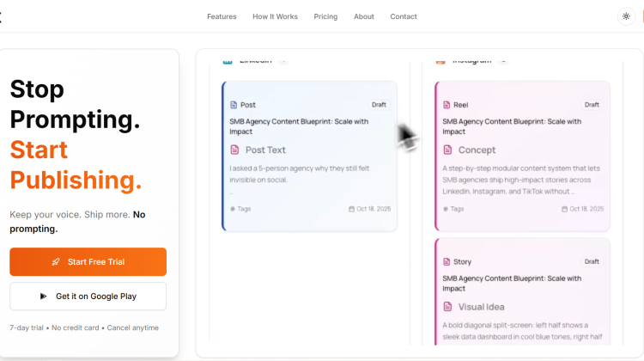Click the Start Free Trial button
Screen dimensions: 644x361
88,261
